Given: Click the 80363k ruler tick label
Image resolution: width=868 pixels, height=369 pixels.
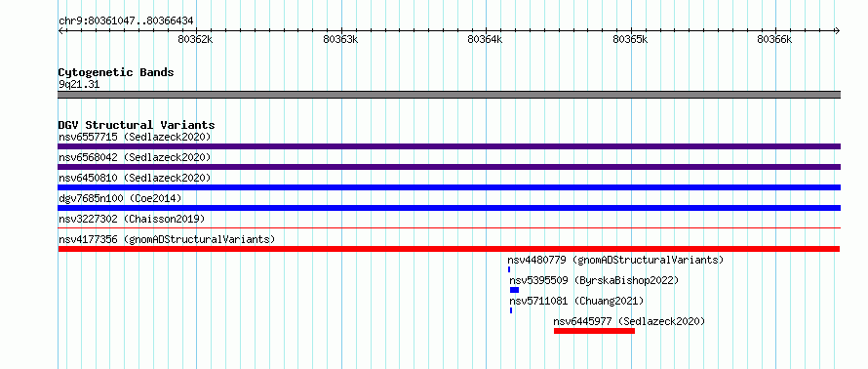Looking at the screenshot, I should pyautogui.click(x=340, y=40).
